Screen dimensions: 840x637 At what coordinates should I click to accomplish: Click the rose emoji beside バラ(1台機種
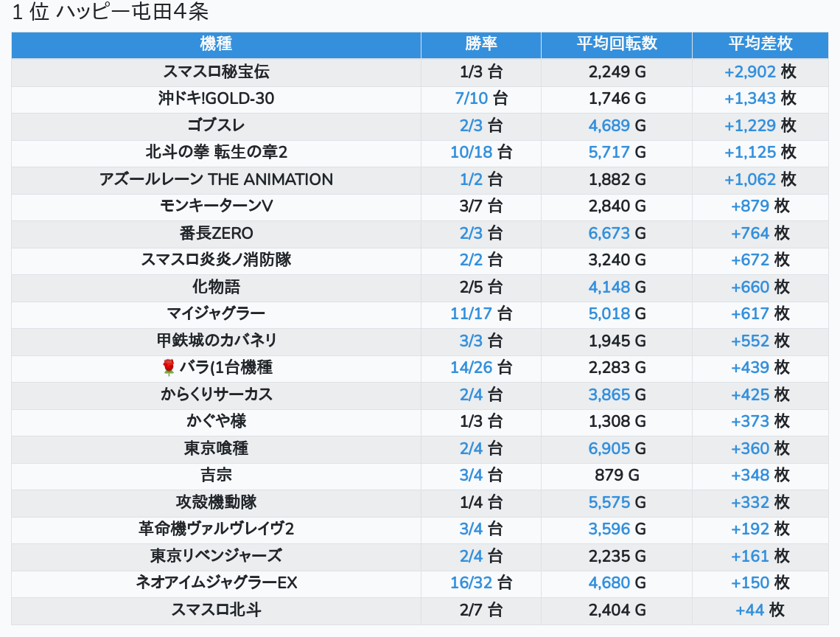[168, 367]
